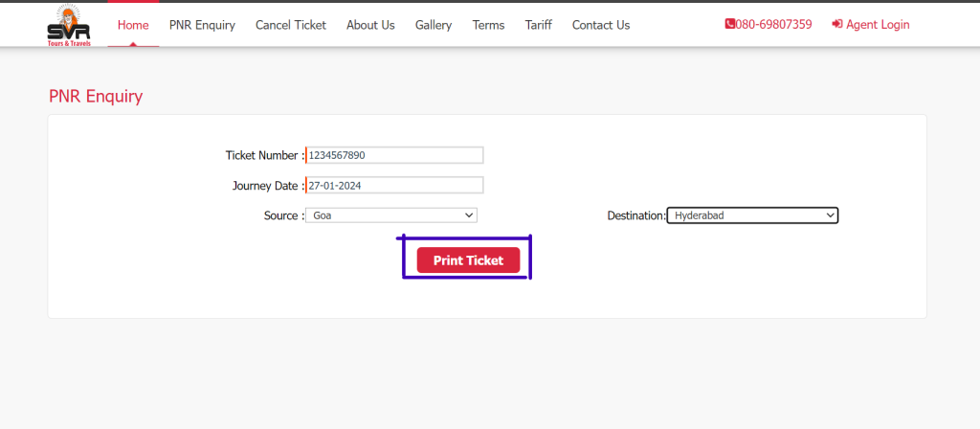Viewport: 980px width, 429px height.
Task: Expand the Destination dropdown showing Hyderabad
Action: pos(752,215)
